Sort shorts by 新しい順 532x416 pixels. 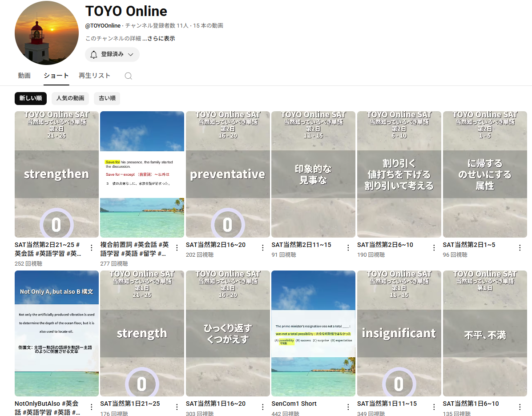coord(31,98)
